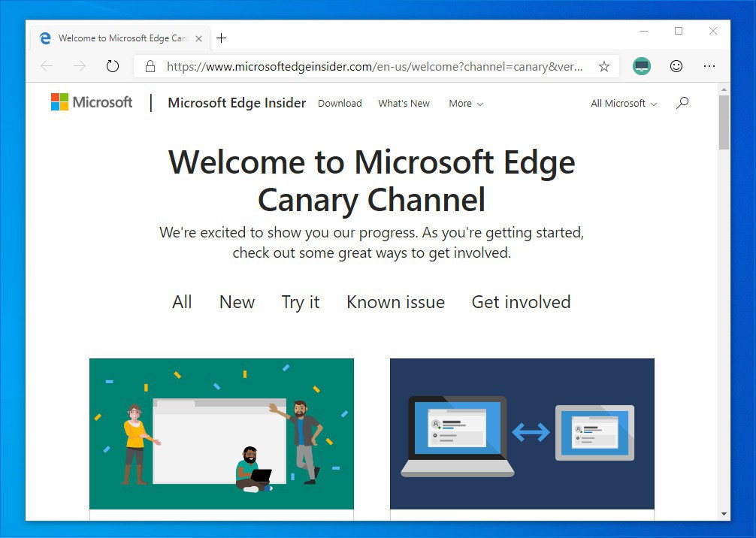This screenshot has width=756, height=538.
Task: Select the New filter tab
Action: 237,302
